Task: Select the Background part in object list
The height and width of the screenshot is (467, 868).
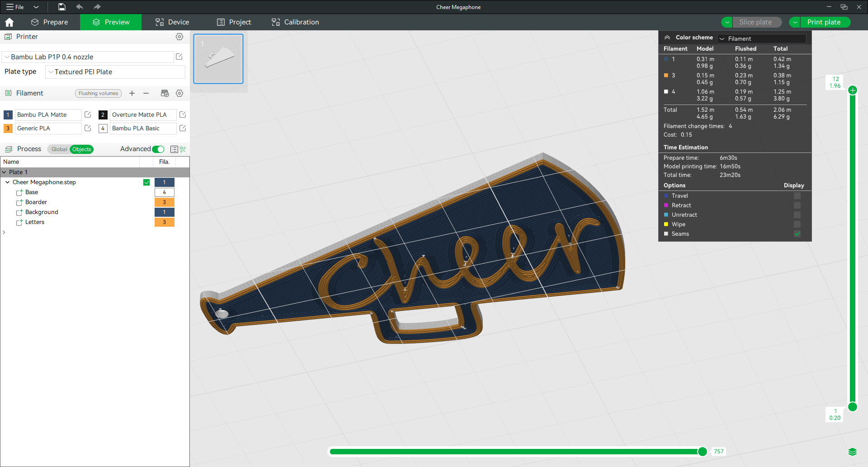Action: (x=42, y=212)
